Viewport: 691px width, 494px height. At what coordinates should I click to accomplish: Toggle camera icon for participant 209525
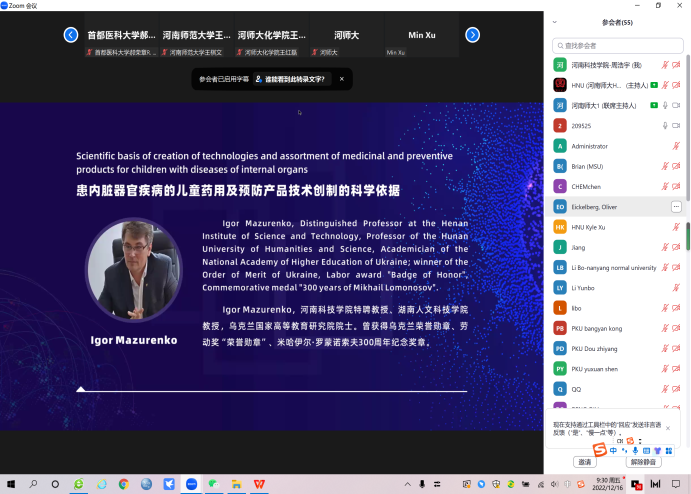pyautogui.click(x=677, y=125)
